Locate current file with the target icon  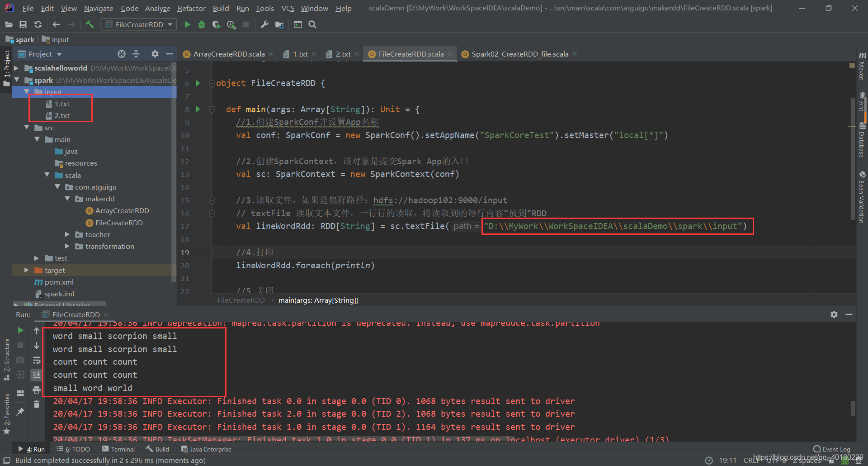(122, 54)
